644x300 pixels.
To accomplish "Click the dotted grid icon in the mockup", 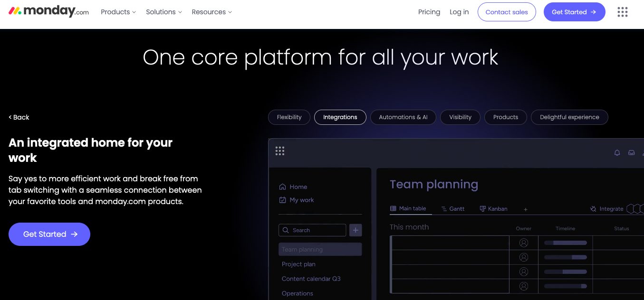I will [280, 151].
